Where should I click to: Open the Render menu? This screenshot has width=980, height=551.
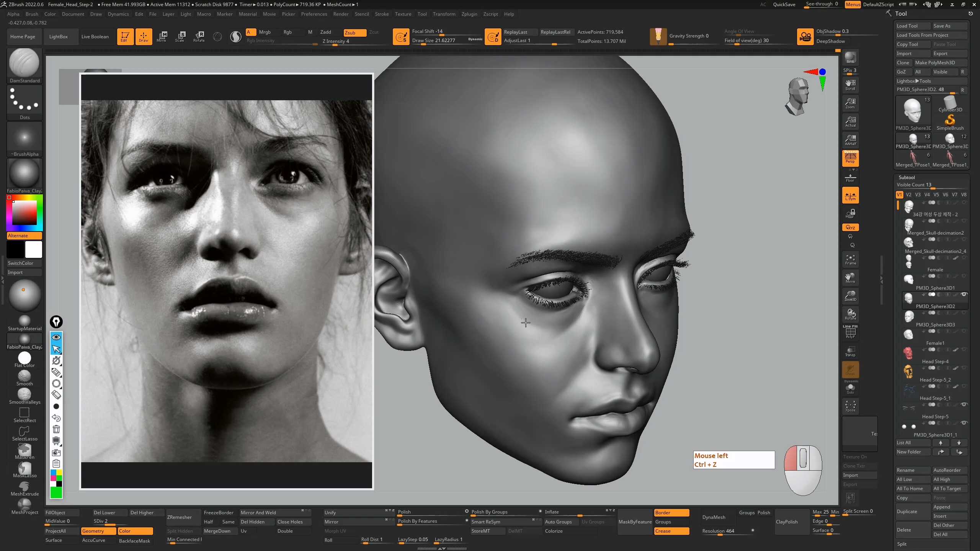[340, 14]
